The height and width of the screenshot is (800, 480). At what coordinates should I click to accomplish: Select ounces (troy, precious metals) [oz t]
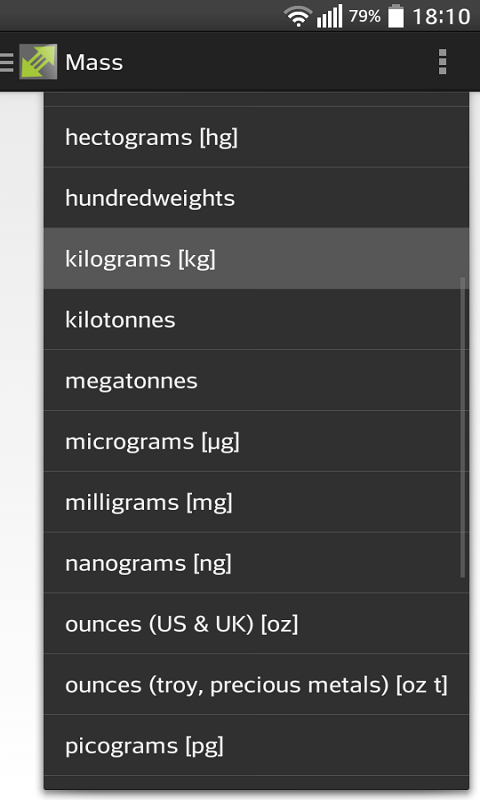coord(256,685)
